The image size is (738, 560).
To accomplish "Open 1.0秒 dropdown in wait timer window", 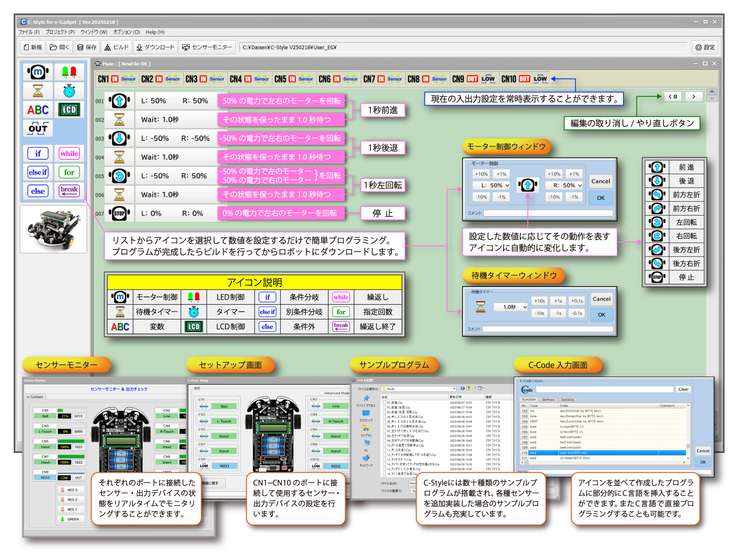I will [x=511, y=307].
